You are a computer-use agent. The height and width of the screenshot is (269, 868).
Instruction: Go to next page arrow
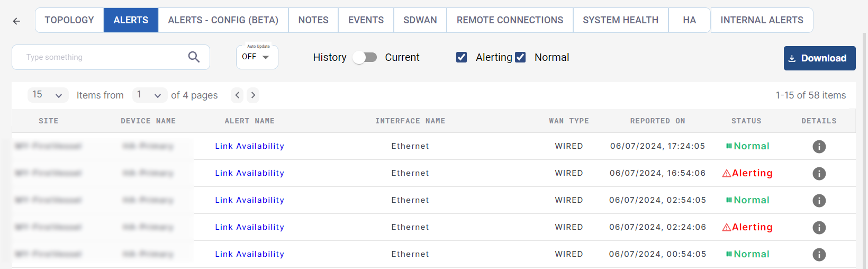click(x=254, y=95)
